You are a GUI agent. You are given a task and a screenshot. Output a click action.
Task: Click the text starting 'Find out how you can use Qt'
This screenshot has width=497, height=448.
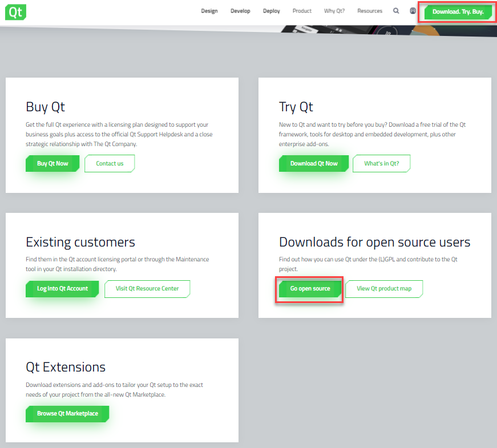tap(368, 264)
